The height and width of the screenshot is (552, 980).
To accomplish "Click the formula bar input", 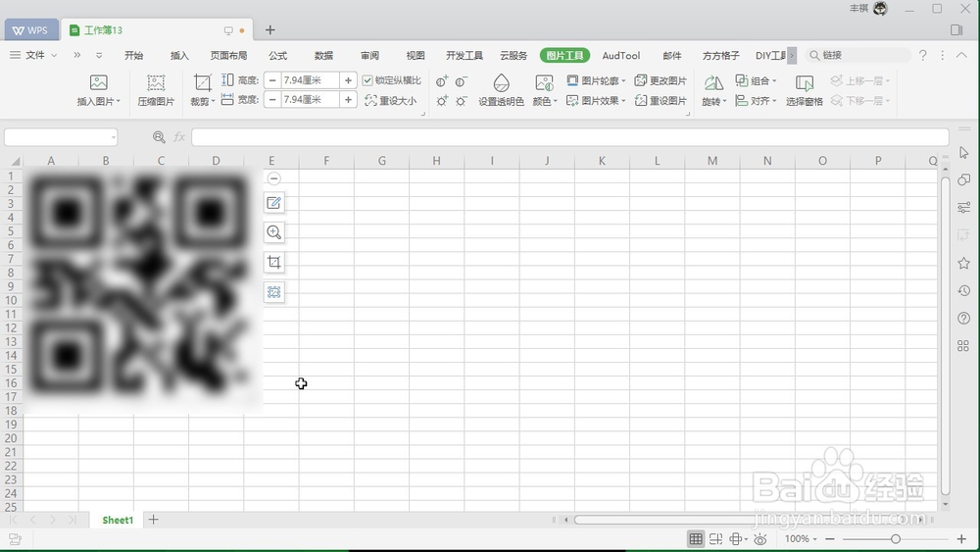I will click(x=570, y=137).
